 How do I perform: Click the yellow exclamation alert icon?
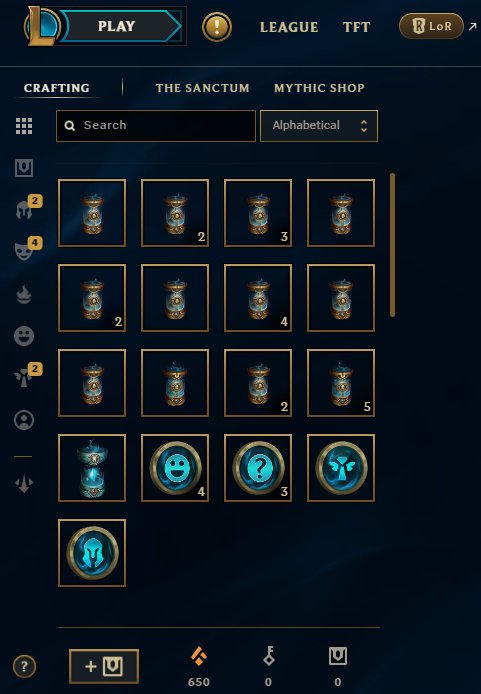point(217,27)
